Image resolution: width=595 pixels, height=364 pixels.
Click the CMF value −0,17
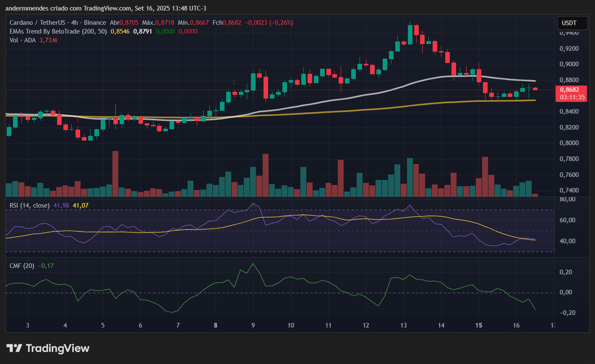tap(46, 265)
